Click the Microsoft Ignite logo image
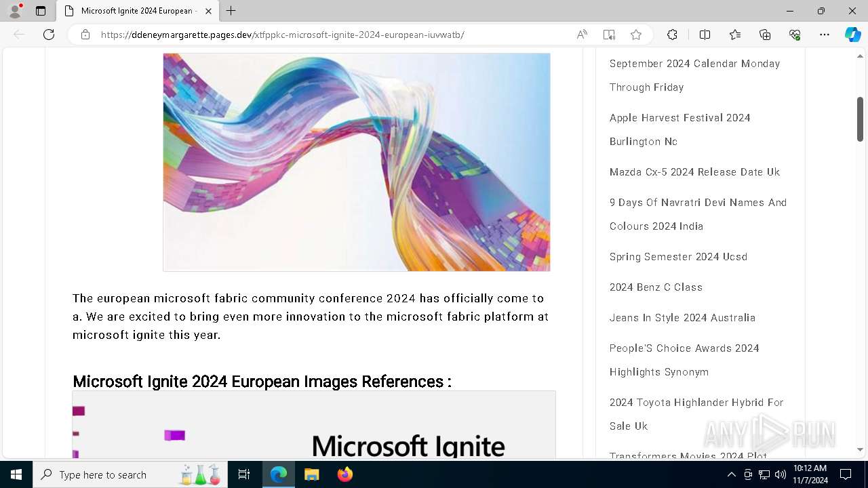868x488 pixels. 314,425
